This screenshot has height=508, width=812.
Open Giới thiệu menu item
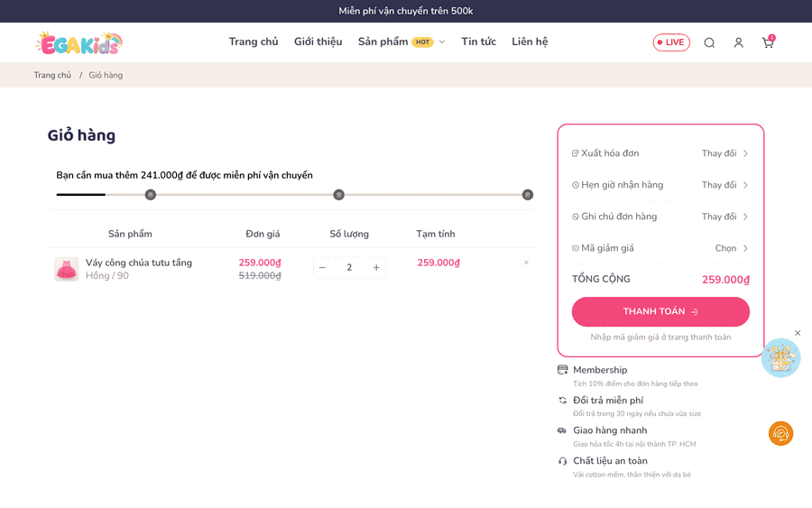[x=318, y=42]
